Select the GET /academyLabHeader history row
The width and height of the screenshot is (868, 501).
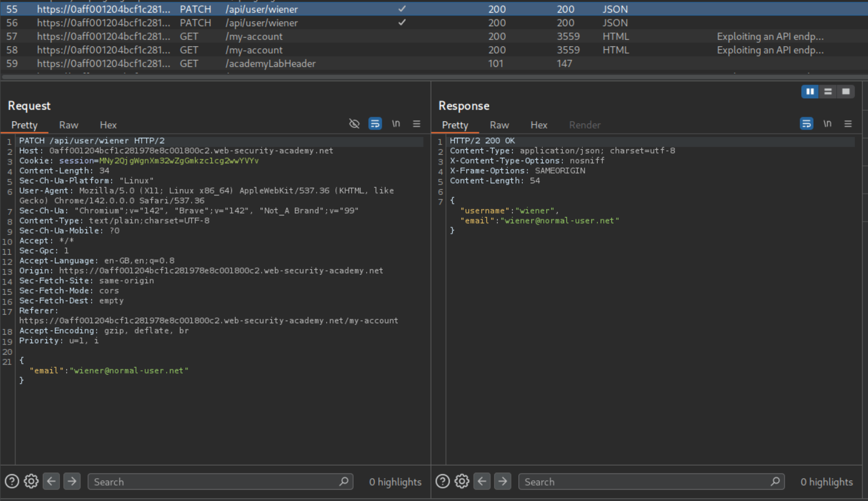tap(270, 63)
